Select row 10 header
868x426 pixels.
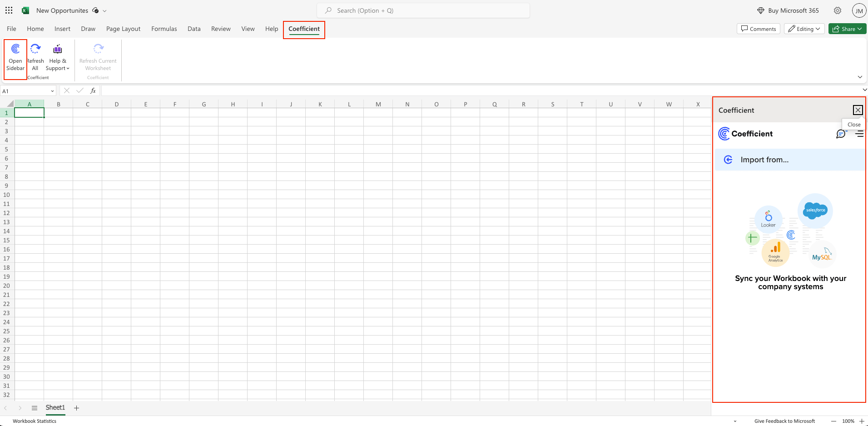7,195
